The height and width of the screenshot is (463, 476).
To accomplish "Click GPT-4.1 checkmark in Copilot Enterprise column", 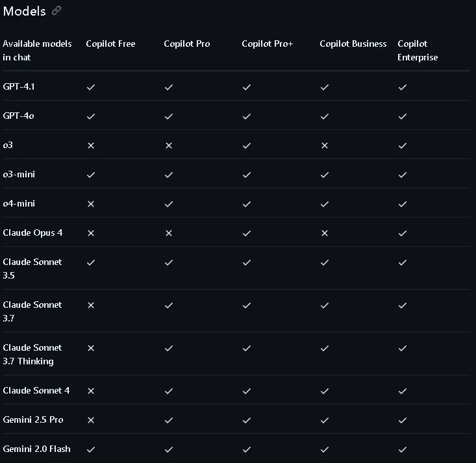I will [403, 87].
